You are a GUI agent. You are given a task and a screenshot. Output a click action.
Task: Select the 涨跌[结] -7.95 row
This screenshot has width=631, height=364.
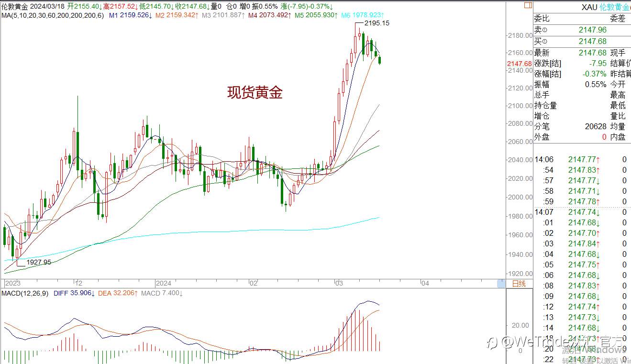point(570,63)
